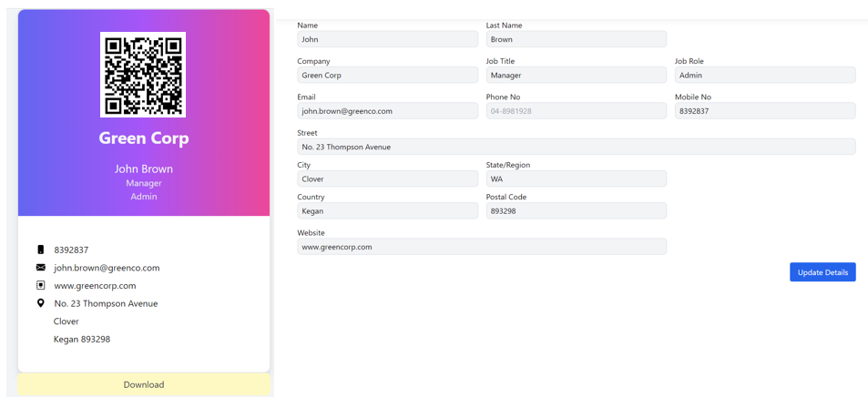Click the State/Region field showing WA
The image size is (868, 408).
(x=576, y=179)
